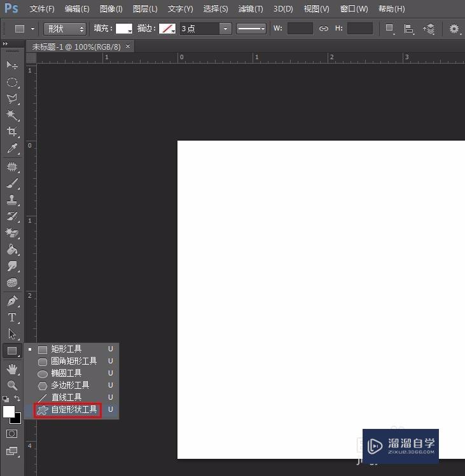Choose 自定形状工具 from flyout
This screenshot has width=465, height=476.
pos(72,410)
